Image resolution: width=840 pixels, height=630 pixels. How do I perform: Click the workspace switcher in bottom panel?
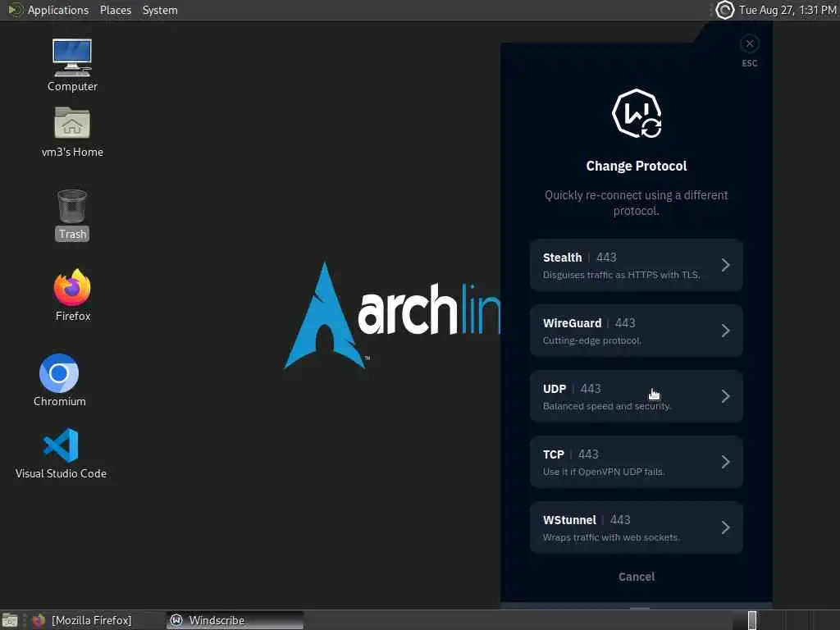(x=752, y=620)
